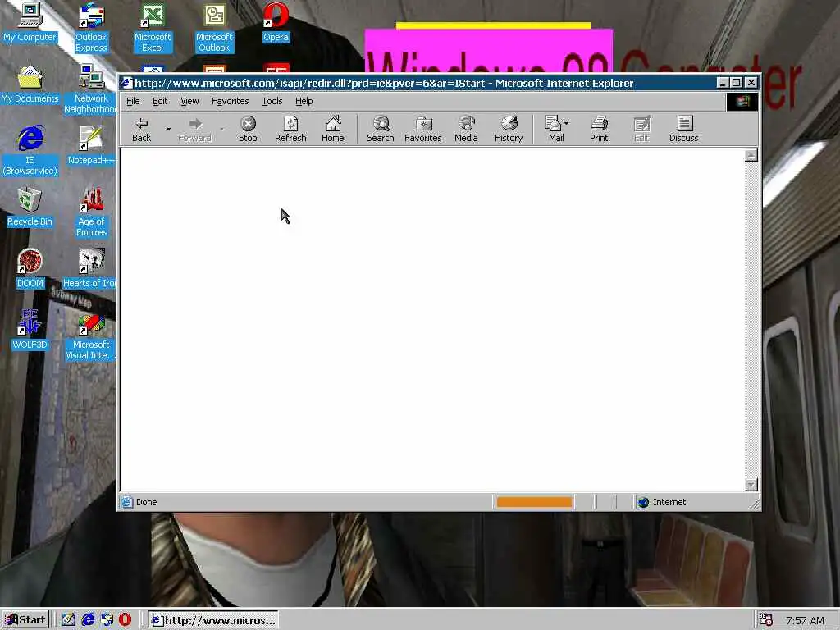
Task: Launch Opera from Quick Launch
Action: click(125, 620)
